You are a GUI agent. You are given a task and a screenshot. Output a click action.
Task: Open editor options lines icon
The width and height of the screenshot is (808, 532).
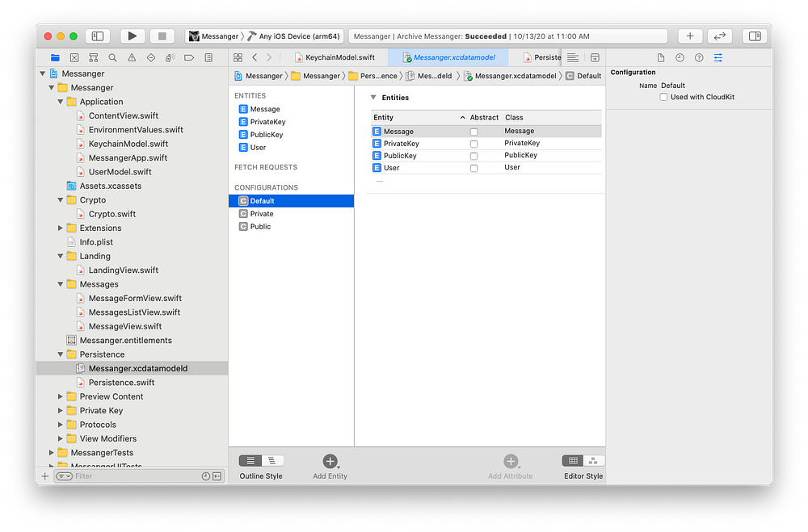point(573,57)
